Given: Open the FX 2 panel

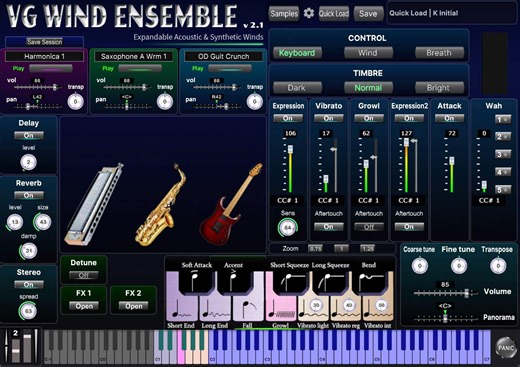Looking at the screenshot, I should pos(134,306).
